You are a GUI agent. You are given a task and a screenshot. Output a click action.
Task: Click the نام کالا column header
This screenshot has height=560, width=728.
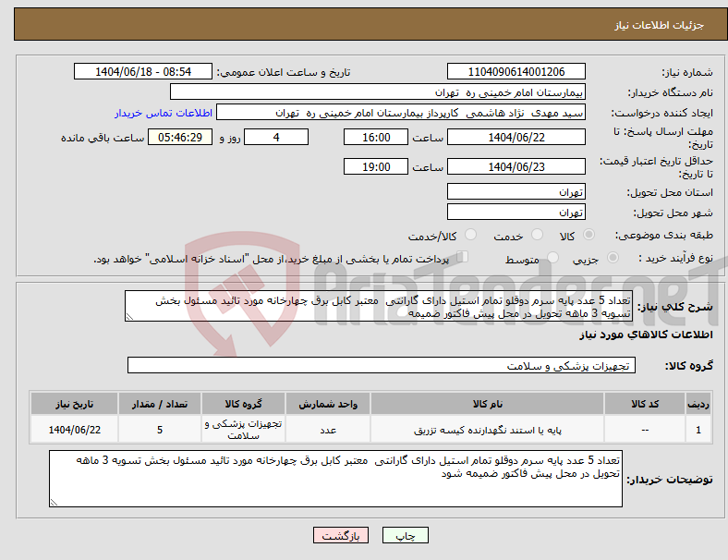pyautogui.click(x=487, y=404)
